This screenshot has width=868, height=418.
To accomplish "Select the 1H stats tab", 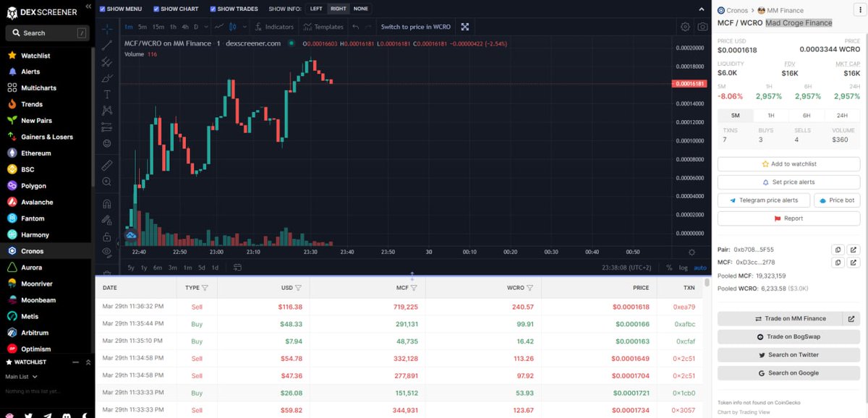I will point(771,115).
